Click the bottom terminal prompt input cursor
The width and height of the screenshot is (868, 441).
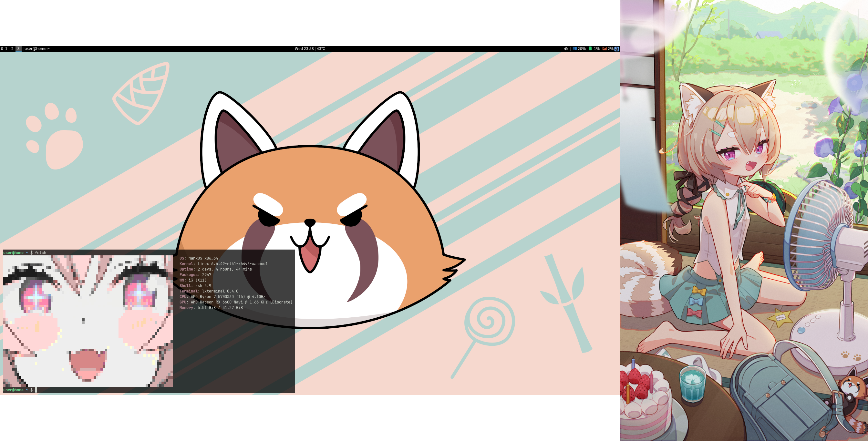click(36, 390)
